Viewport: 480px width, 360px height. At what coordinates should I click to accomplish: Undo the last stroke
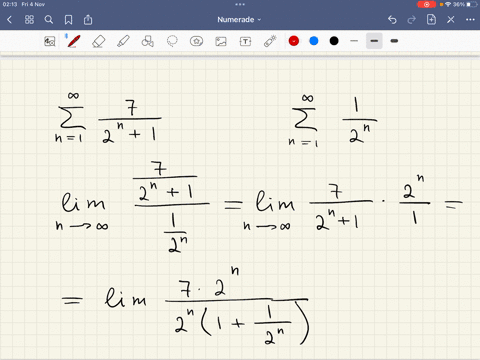click(x=392, y=20)
